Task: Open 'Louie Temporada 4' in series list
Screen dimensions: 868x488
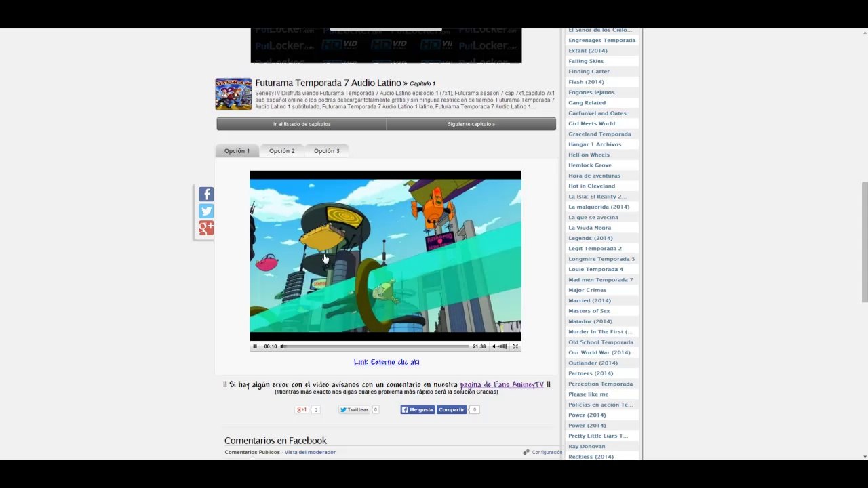Action: [596, 269]
